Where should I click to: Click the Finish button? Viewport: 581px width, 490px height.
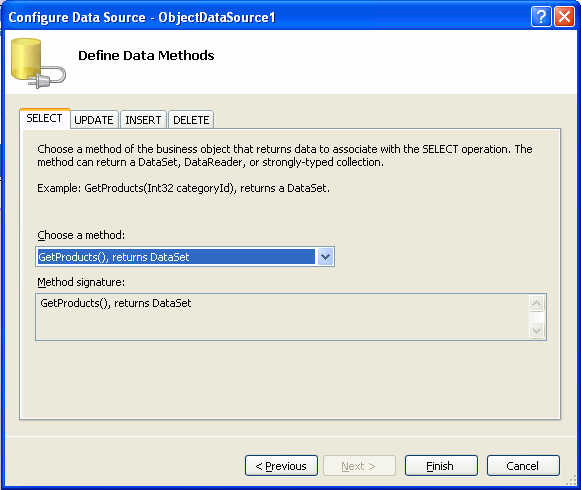441,466
